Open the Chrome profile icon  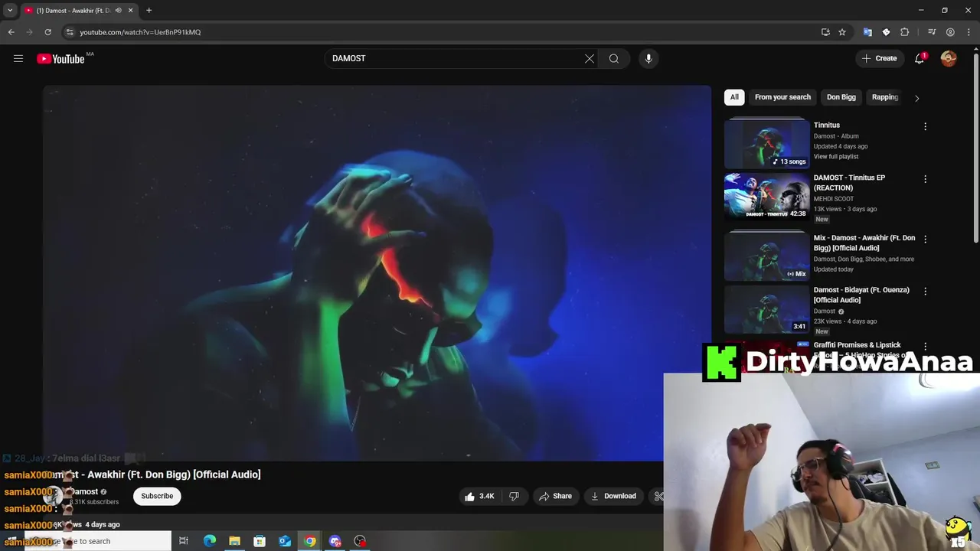950,32
